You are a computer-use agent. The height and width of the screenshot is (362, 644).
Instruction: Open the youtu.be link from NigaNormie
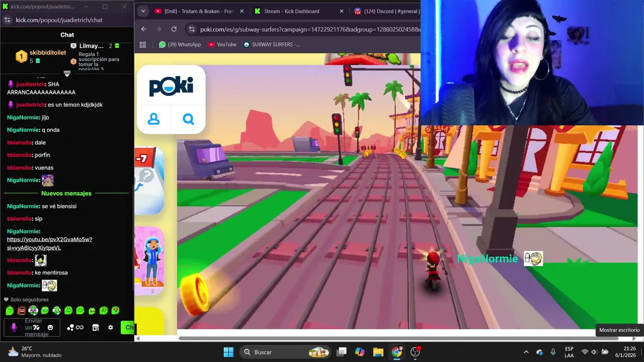click(49, 243)
